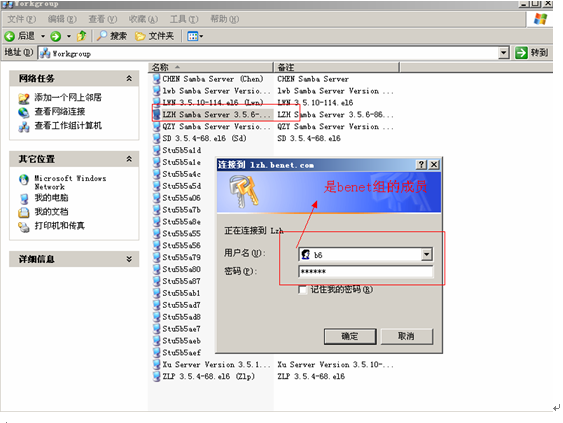Check 记住我的密码 checkbox
Viewport: 563px width, 423px height.
303,289
